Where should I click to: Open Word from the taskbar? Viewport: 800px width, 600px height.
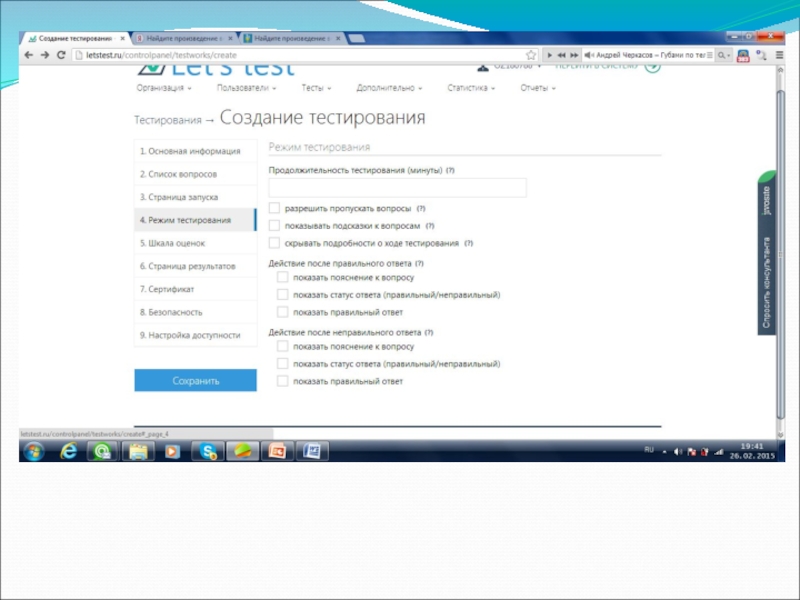point(309,452)
